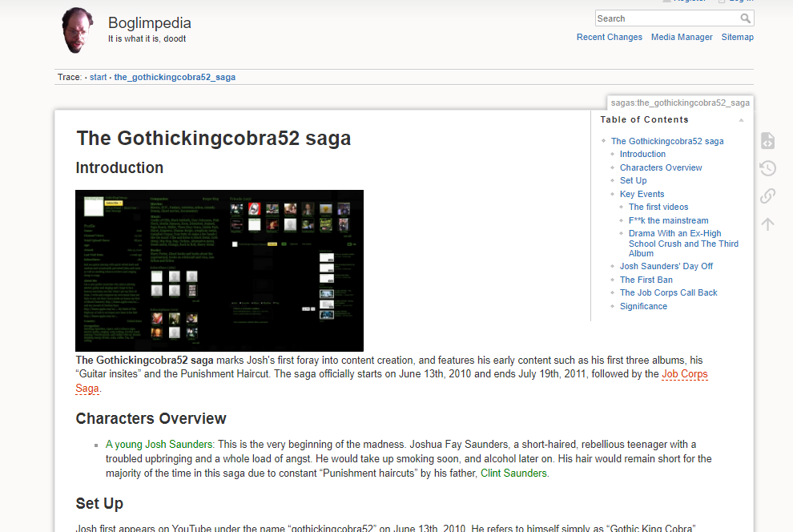Open the Media Manager page
The width and height of the screenshot is (793, 532).
(x=682, y=37)
